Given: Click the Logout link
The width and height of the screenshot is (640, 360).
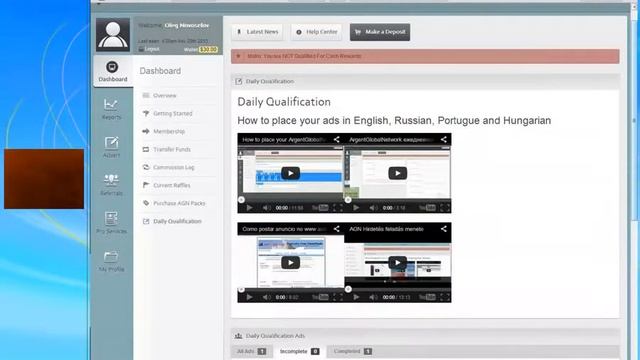Looking at the screenshot, I should [149, 49].
